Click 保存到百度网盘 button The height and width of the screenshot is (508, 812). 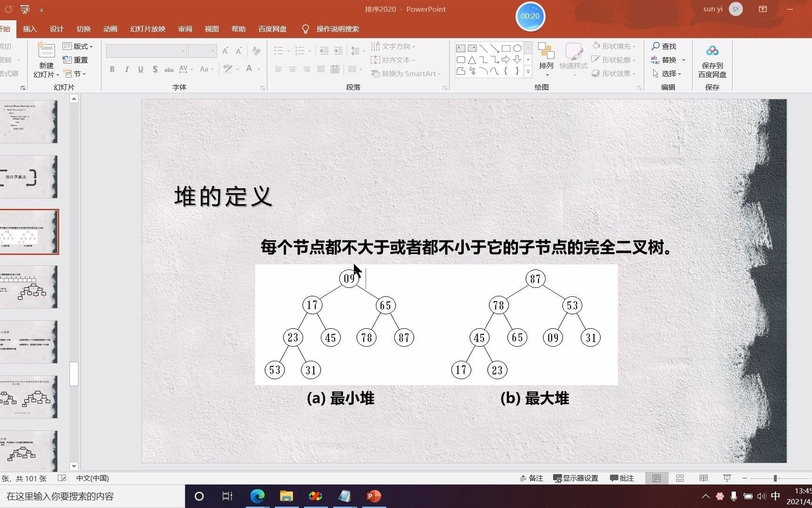[x=712, y=61]
